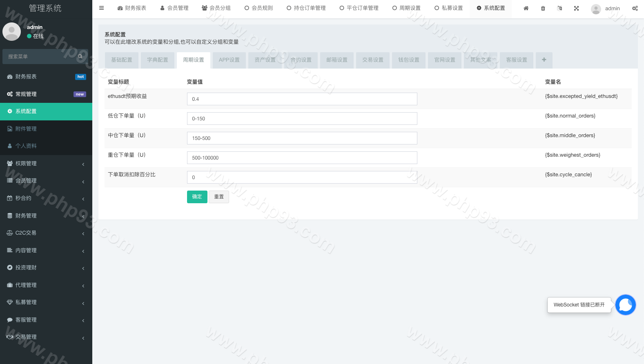Expand the C2C交易 sidebar menu
This screenshot has width=644, height=364.
coord(46,233)
